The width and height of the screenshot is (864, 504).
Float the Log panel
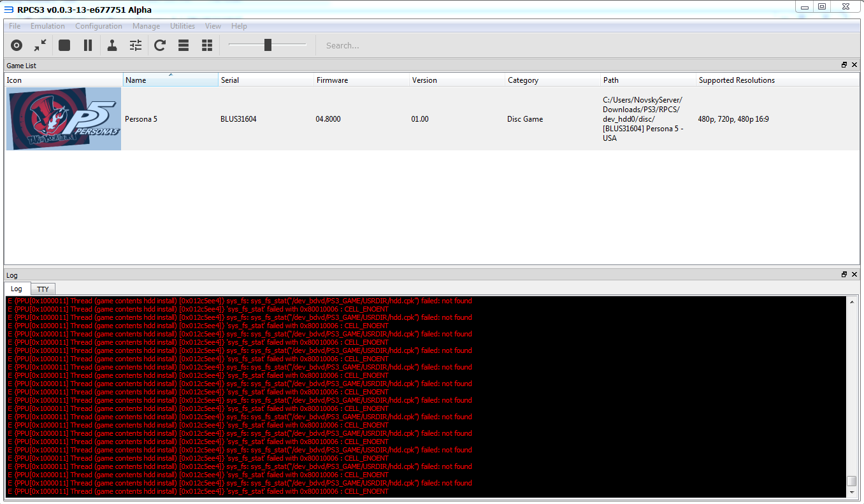844,275
